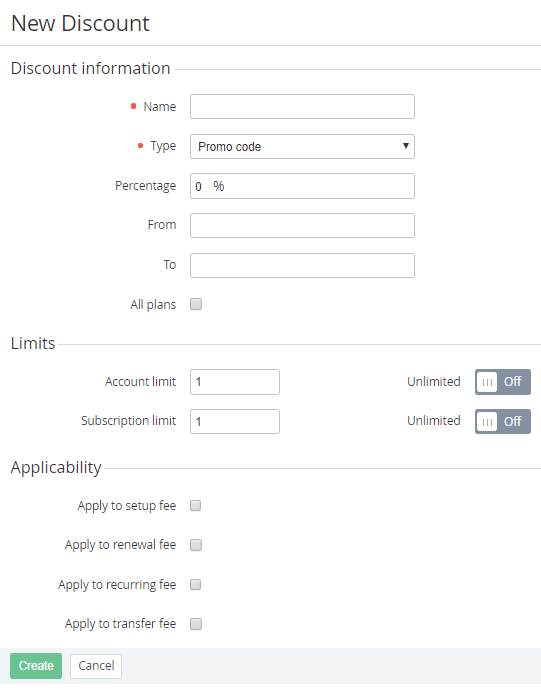This screenshot has height=690, width=541.
Task: Enable Apply to recurring fee checkbox
Action: (x=196, y=584)
